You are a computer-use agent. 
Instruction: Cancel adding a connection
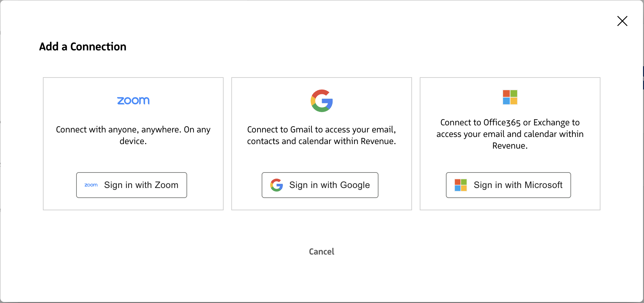point(322,252)
